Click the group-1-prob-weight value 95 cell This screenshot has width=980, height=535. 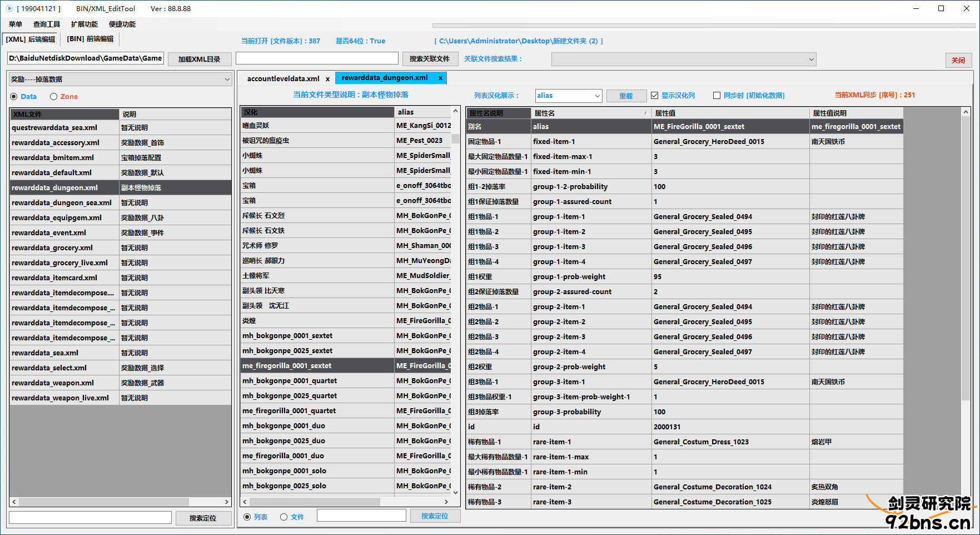(730, 276)
